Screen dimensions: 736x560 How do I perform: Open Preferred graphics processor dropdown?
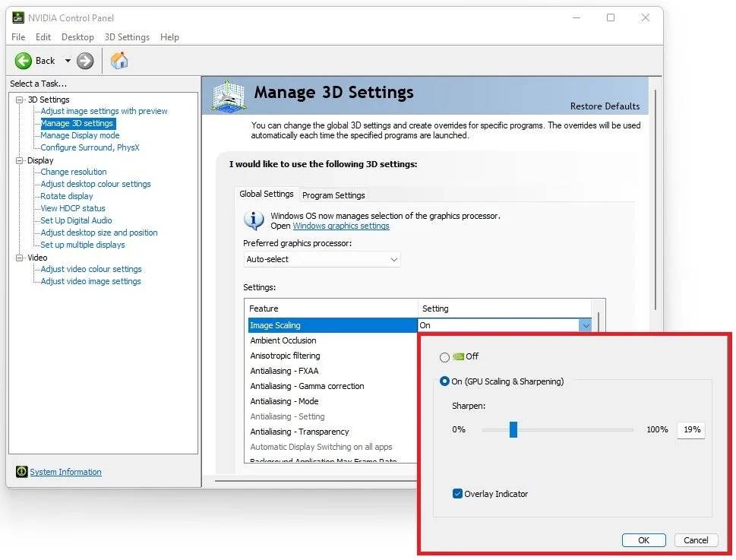pyautogui.click(x=322, y=260)
